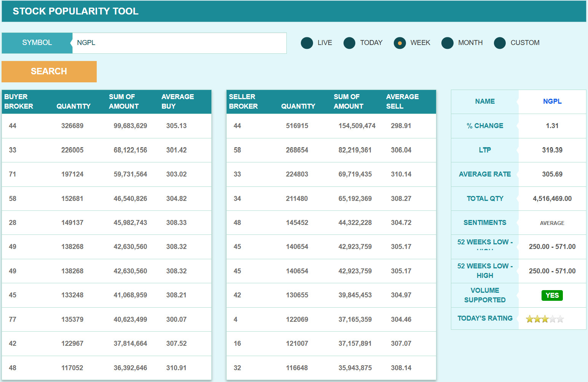Select seller broker 58 row
Image resolution: width=588 pixels, height=382 pixels.
331,150
